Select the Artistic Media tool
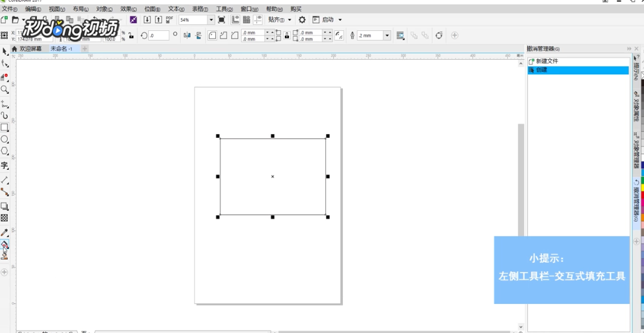644x333 pixels. tap(4, 115)
